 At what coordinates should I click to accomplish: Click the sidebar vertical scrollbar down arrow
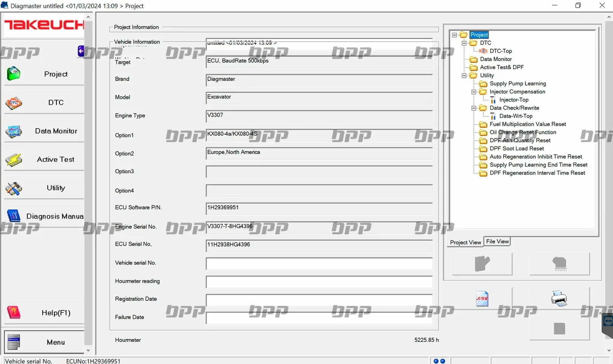(88, 350)
